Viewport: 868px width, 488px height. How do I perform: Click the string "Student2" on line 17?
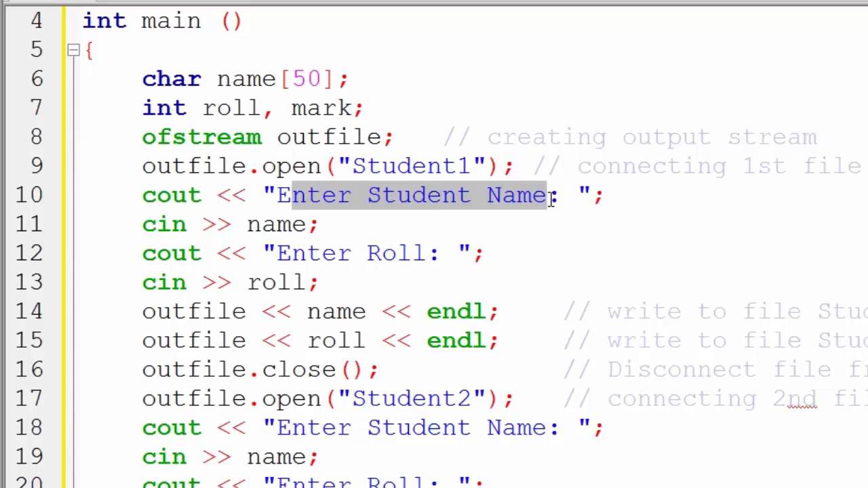[x=412, y=399]
